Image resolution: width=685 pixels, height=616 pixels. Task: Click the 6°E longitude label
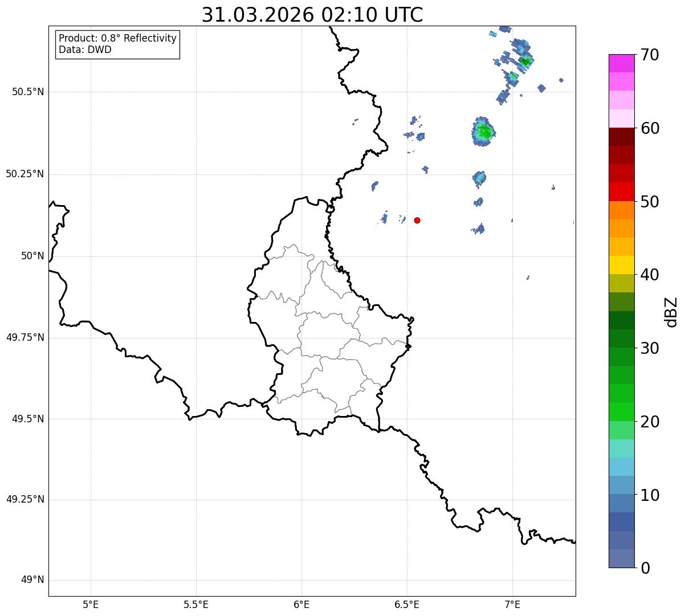(301, 604)
